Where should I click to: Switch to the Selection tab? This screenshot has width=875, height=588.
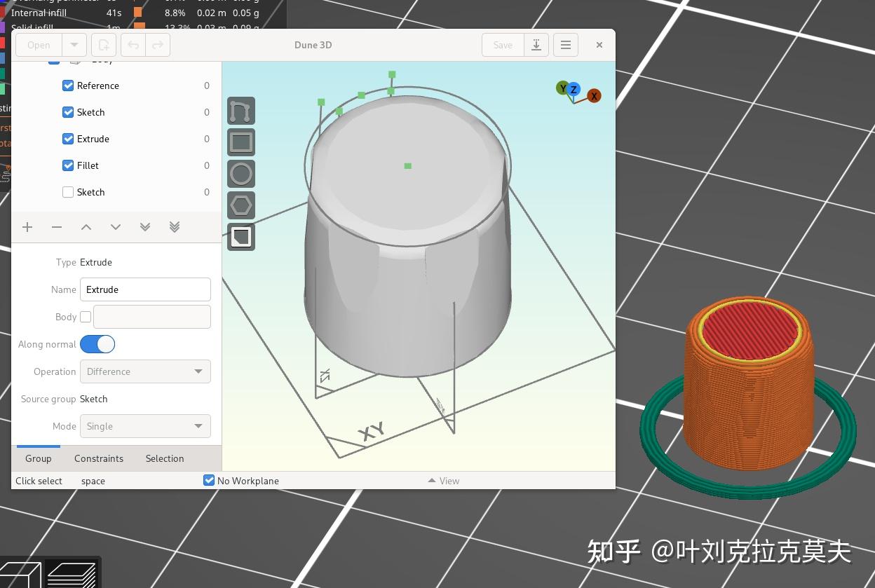[x=165, y=458]
